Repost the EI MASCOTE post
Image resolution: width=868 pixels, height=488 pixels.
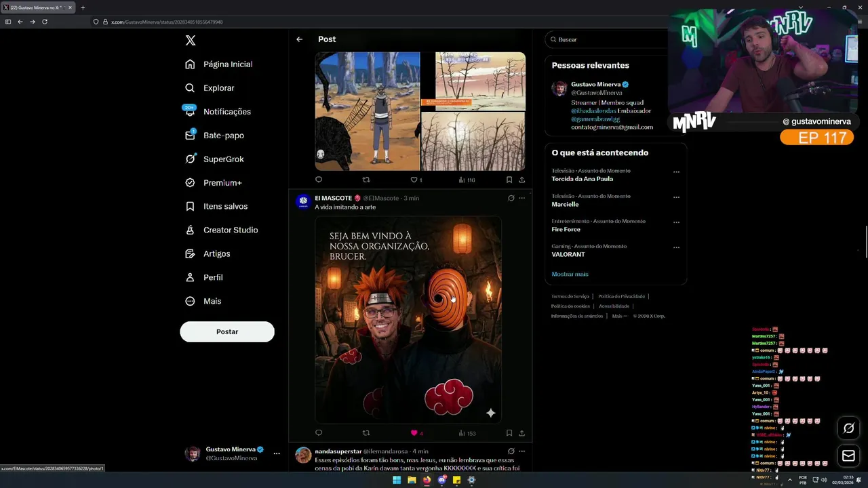click(366, 433)
